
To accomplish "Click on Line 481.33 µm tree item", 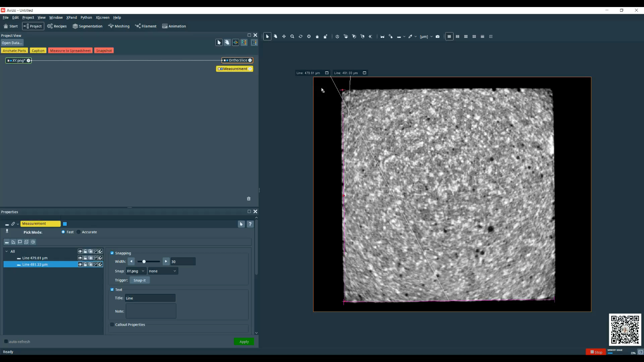I will (35, 264).
